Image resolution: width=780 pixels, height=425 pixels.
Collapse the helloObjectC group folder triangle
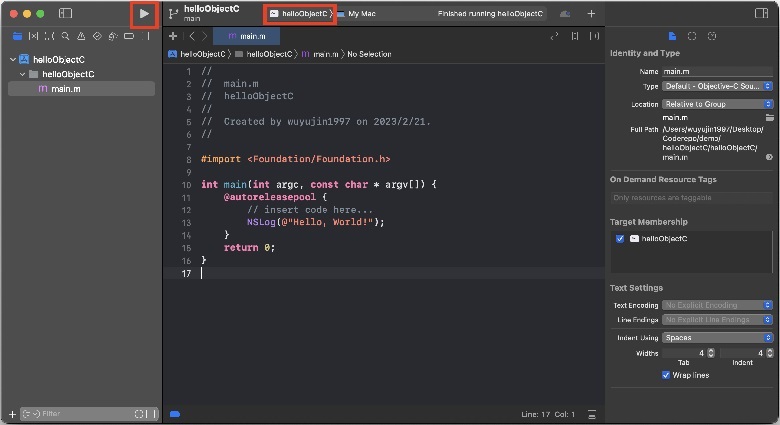pyautogui.click(x=22, y=74)
